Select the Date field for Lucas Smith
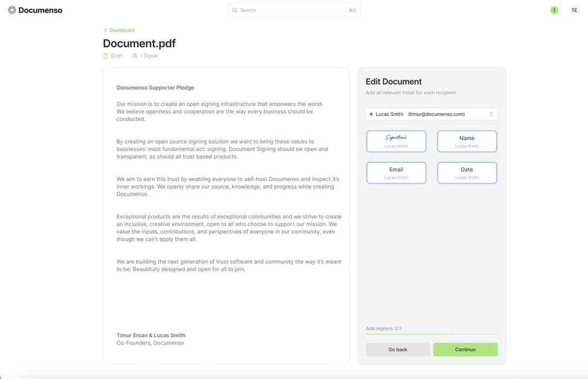 pos(467,173)
